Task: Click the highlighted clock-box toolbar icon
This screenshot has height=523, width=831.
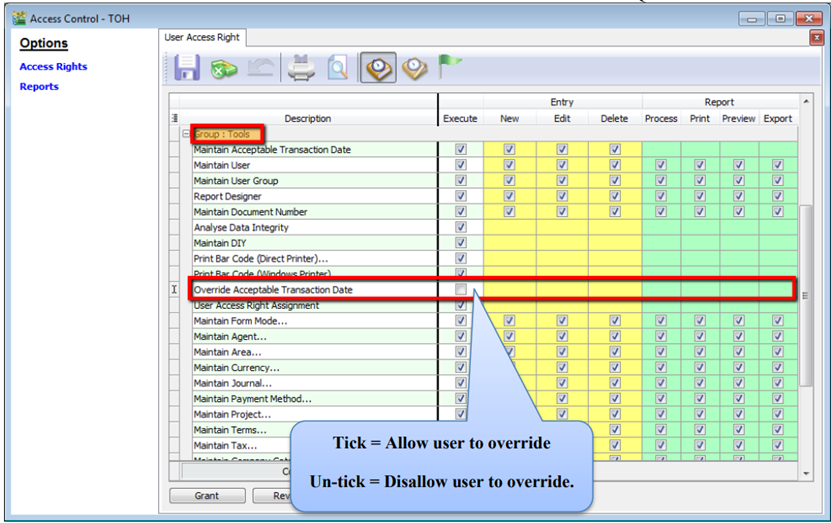Action: [x=379, y=68]
